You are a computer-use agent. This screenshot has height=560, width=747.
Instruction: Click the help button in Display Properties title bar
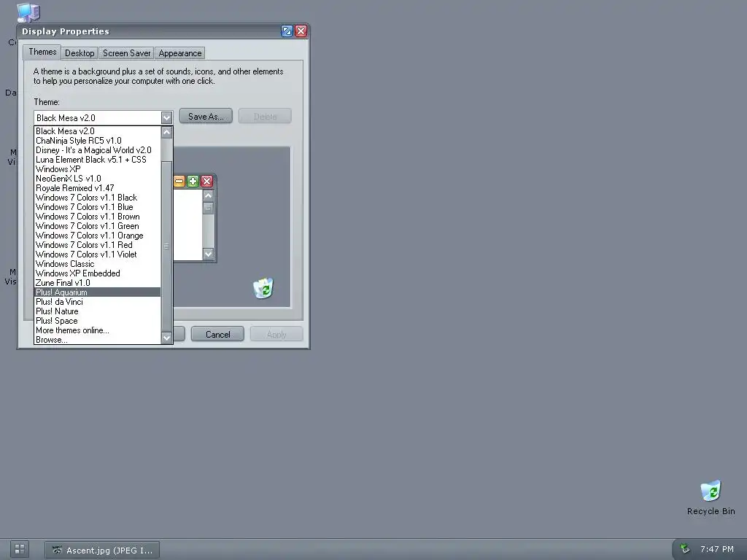coord(287,31)
